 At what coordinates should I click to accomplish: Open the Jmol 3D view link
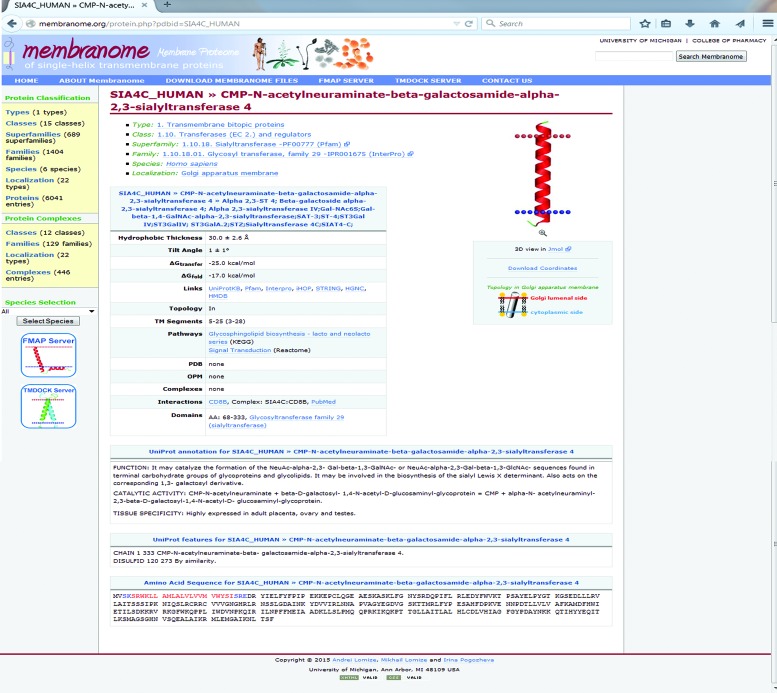559,249
